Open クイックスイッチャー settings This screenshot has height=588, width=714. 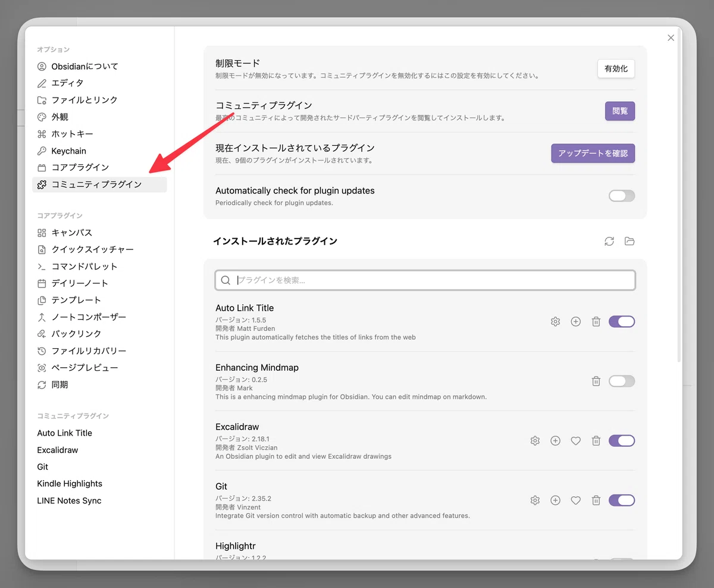[x=99, y=249]
